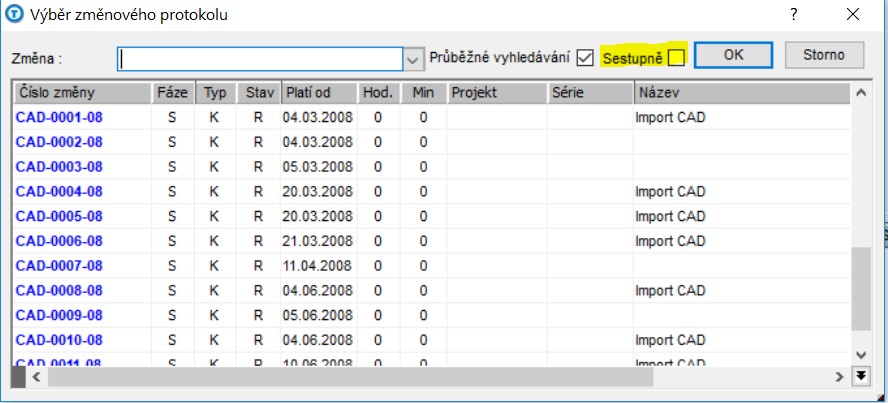Enable the Sestupně checkbox
The image size is (888, 403).
point(676,58)
